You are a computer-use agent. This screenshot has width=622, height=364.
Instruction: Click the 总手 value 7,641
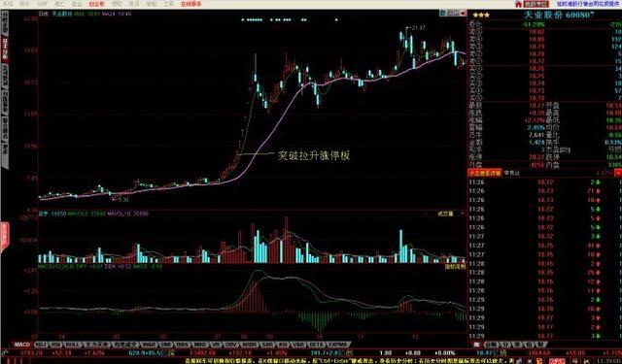tap(536, 135)
